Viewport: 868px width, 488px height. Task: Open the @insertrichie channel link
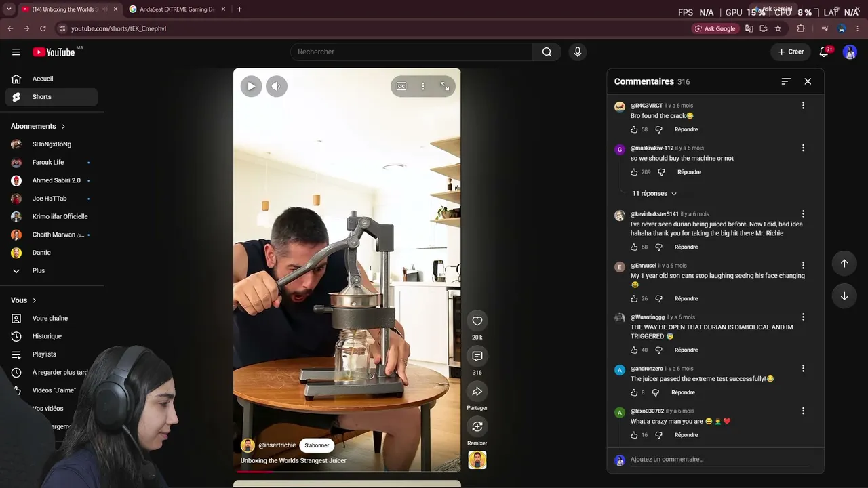pos(277,445)
